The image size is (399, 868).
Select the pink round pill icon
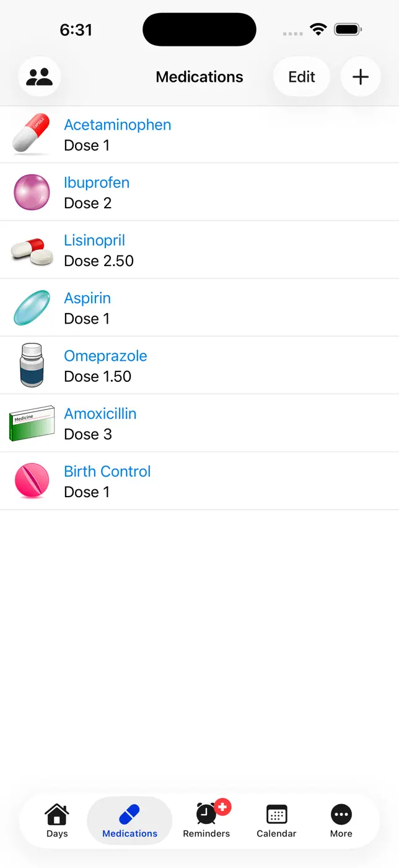coord(32,192)
